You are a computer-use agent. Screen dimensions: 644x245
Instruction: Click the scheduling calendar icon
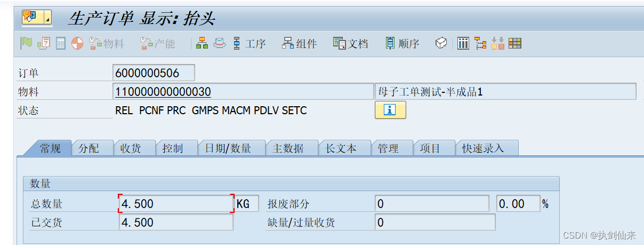[44, 43]
